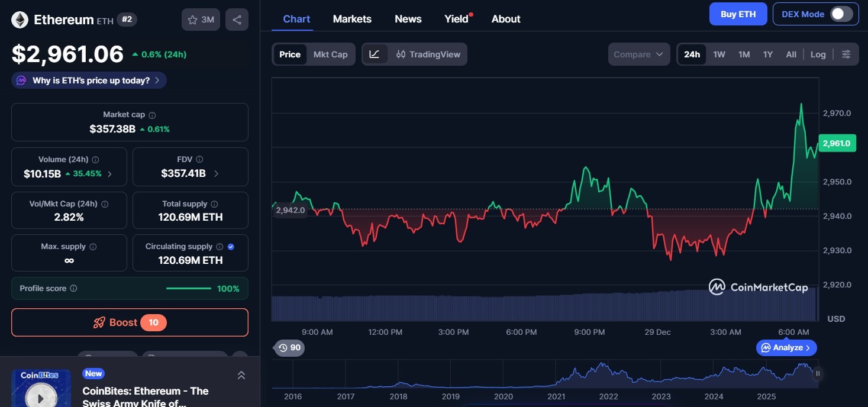Image resolution: width=868 pixels, height=407 pixels.
Task: Collapse the CoinBites panel with double chevron
Action: click(241, 374)
